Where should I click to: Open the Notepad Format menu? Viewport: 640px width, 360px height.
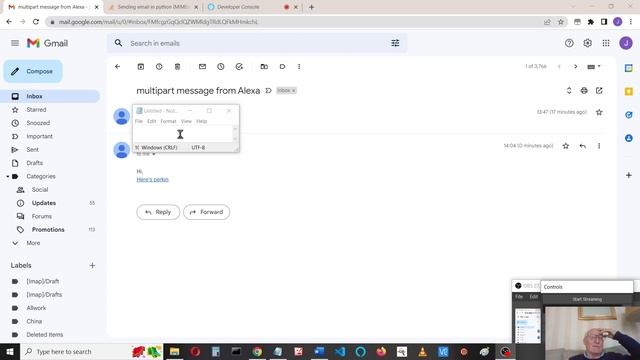click(x=168, y=121)
